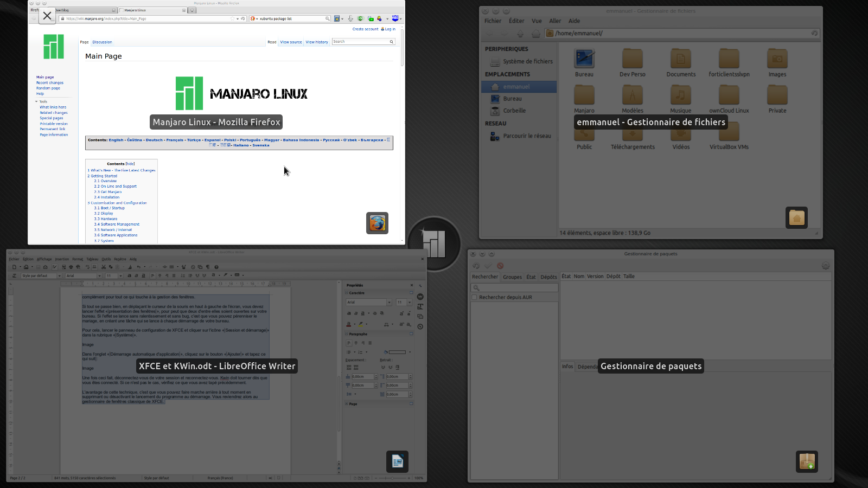Click the package search input field
This screenshot has height=488, width=868.
(x=515, y=287)
